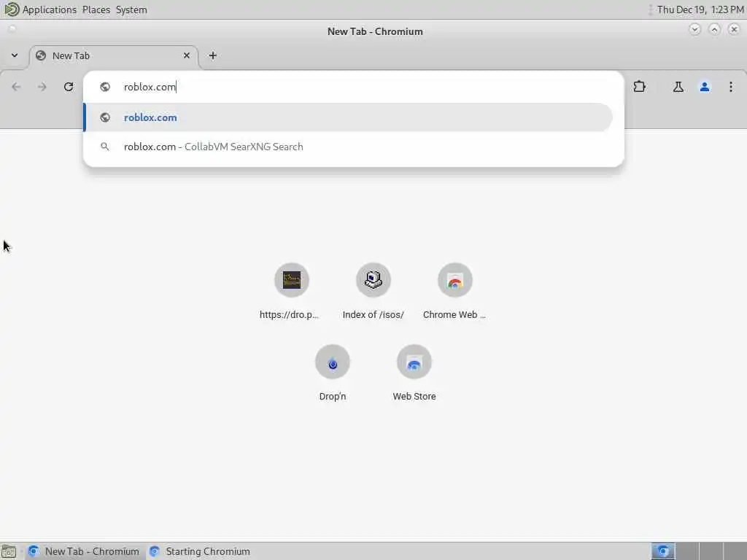Click the clock showing Thu Dec 19
The height and width of the screenshot is (560, 747).
[x=700, y=9]
